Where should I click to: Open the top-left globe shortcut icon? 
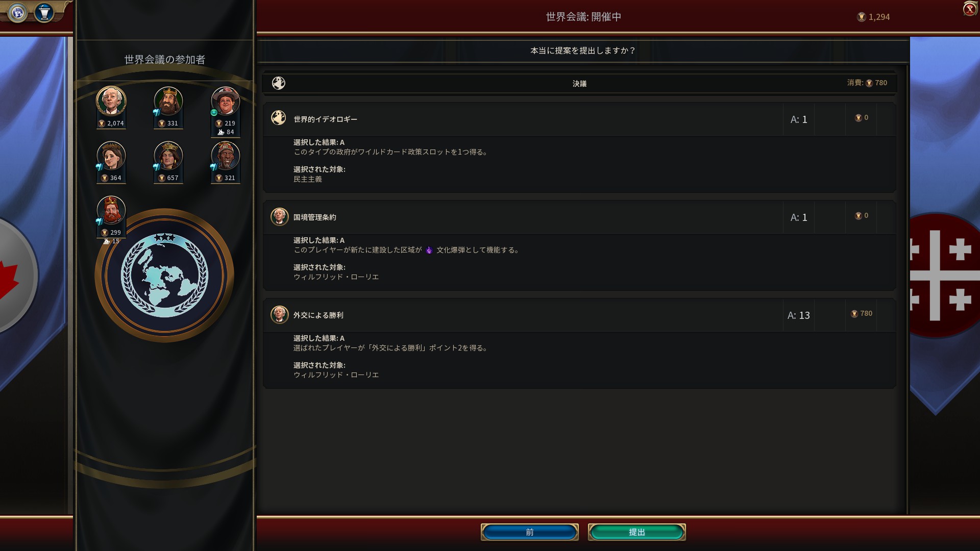[18, 13]
